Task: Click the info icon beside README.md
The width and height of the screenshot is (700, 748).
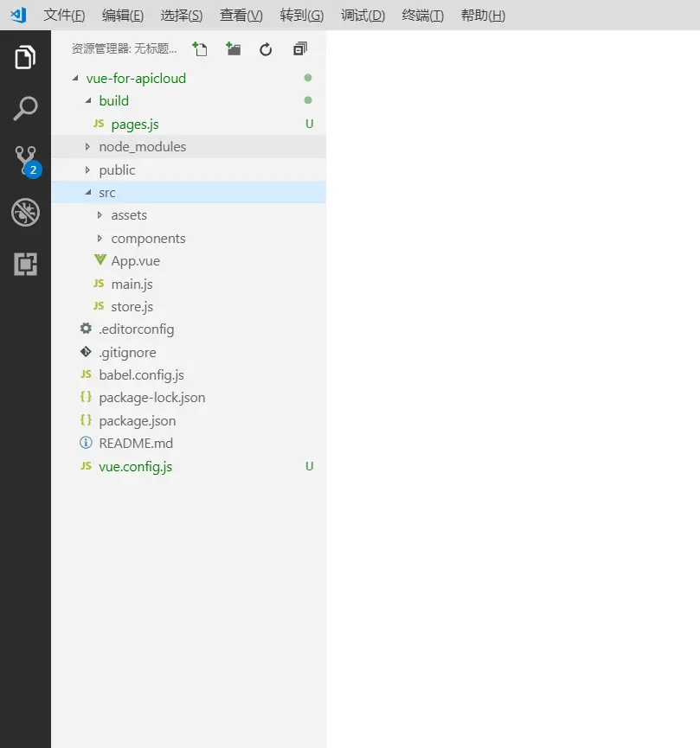Action: (x=86, y=443)
